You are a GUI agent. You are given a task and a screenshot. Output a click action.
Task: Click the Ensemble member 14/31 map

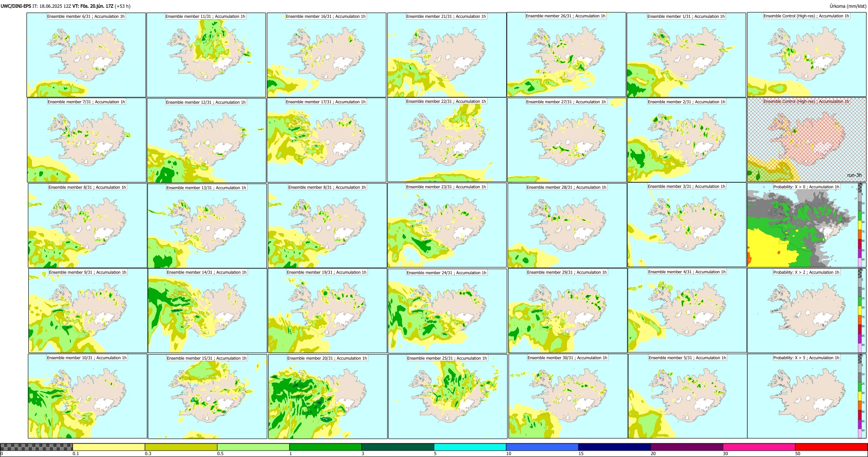pos(207,311)
